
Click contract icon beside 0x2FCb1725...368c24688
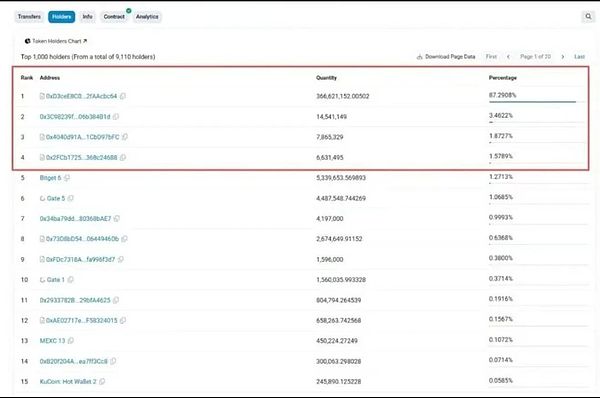[42, 157]
